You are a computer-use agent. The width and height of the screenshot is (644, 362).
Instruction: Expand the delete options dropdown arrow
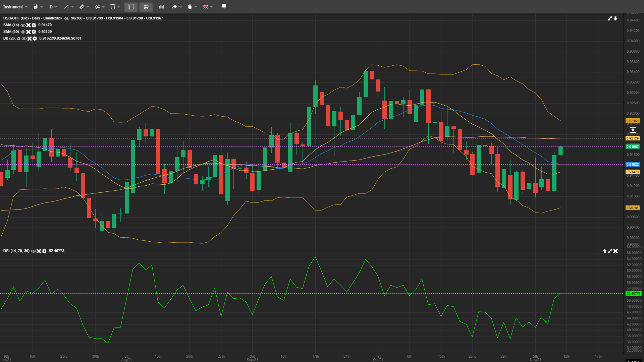pos(119,7)
